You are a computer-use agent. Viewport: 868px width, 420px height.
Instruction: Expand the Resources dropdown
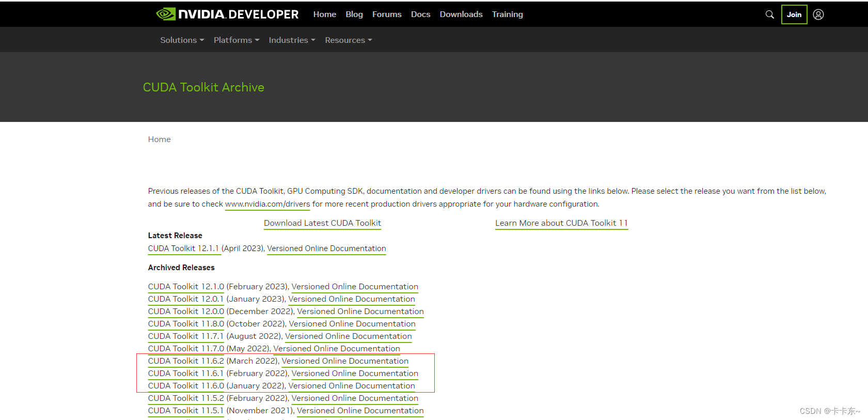click(x=349, y=40)
